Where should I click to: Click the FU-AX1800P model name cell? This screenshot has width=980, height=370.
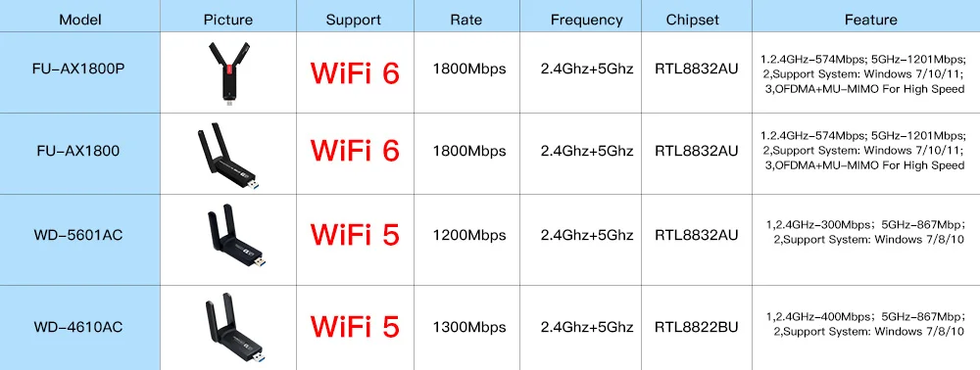[x=78, y=69]
